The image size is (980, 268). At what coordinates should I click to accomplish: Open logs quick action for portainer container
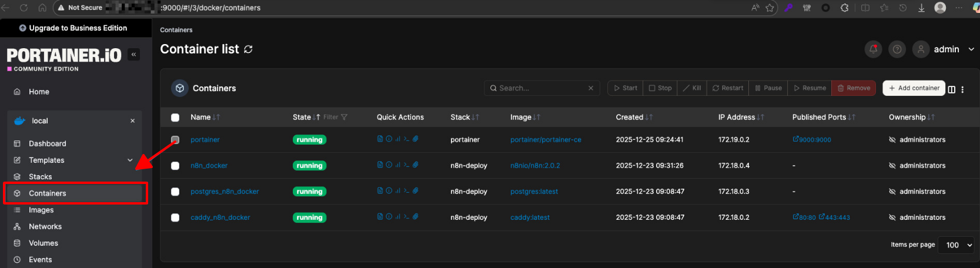380,139
